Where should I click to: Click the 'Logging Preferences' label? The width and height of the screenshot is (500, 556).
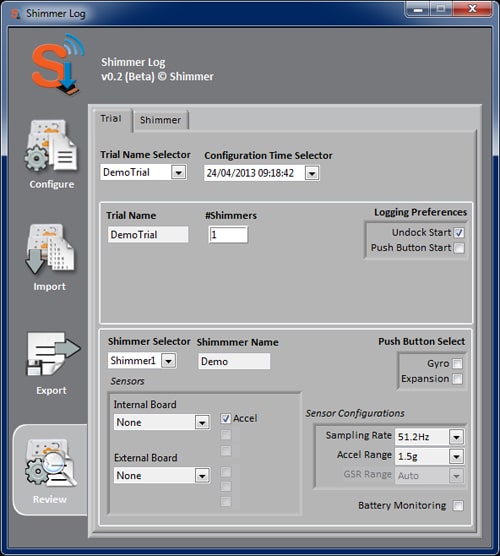[421, 212]
